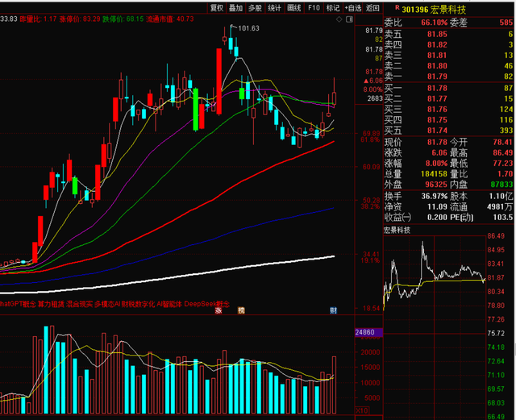This screenshot has height=420, width=516.
Task: Click 净资 value 11.09
Action: tap(437, 206)
